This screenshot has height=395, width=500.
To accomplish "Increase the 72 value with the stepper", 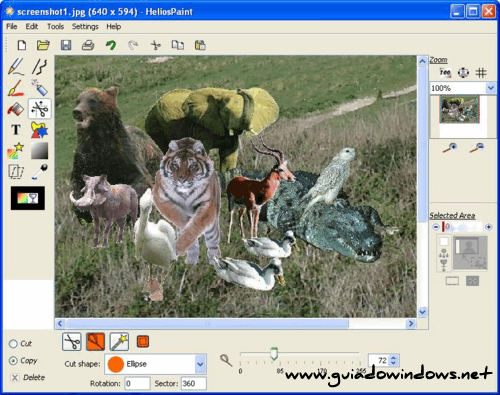I will (x=393, y=358).
